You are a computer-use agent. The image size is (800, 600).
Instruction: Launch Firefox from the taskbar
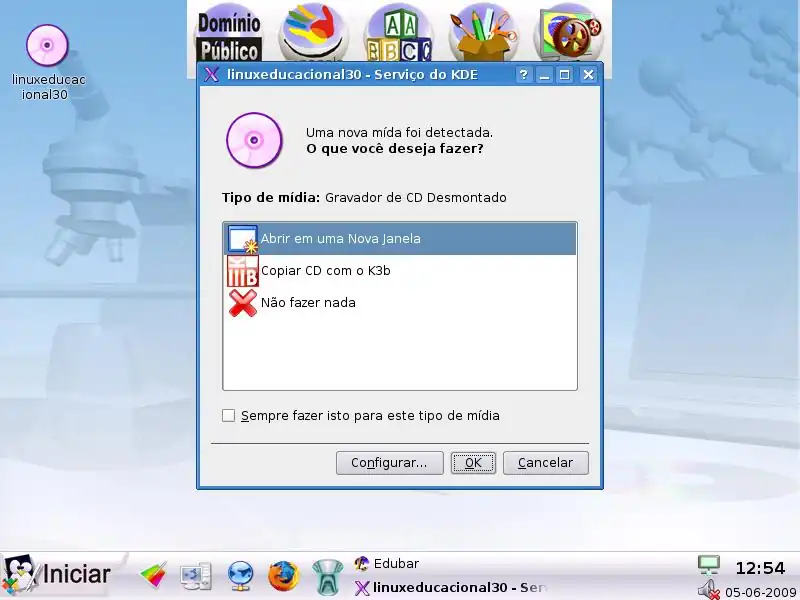click(x=284, y=575)
